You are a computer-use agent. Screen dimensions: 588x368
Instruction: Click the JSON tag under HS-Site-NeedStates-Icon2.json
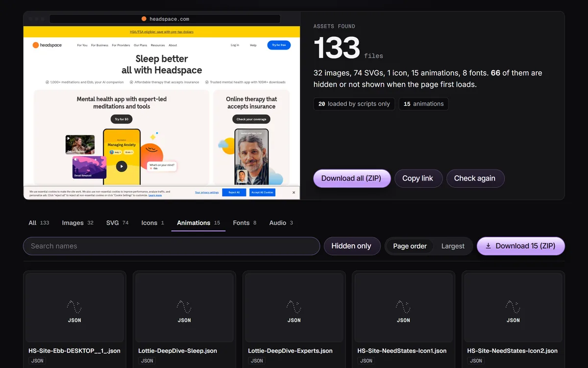pyautogui.click(x=476, y=361)
